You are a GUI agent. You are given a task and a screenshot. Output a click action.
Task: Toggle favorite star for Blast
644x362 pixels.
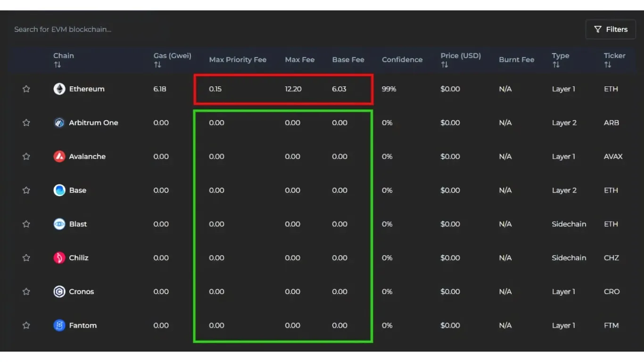tap(26, 224)
